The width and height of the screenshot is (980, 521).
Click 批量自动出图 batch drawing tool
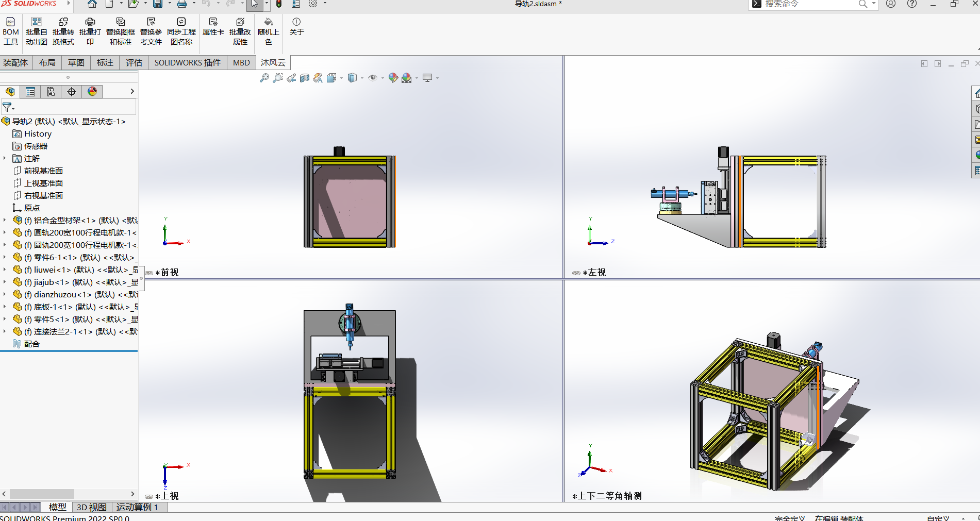[x=37, y=31]
